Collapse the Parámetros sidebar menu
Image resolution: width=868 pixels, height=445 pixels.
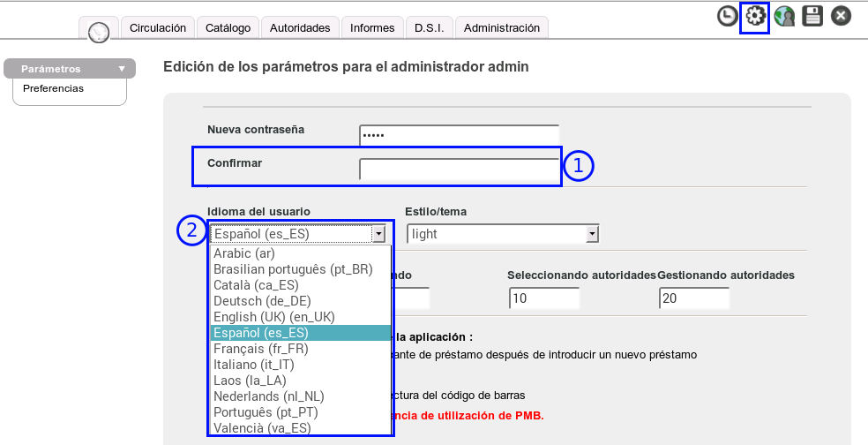121,69
